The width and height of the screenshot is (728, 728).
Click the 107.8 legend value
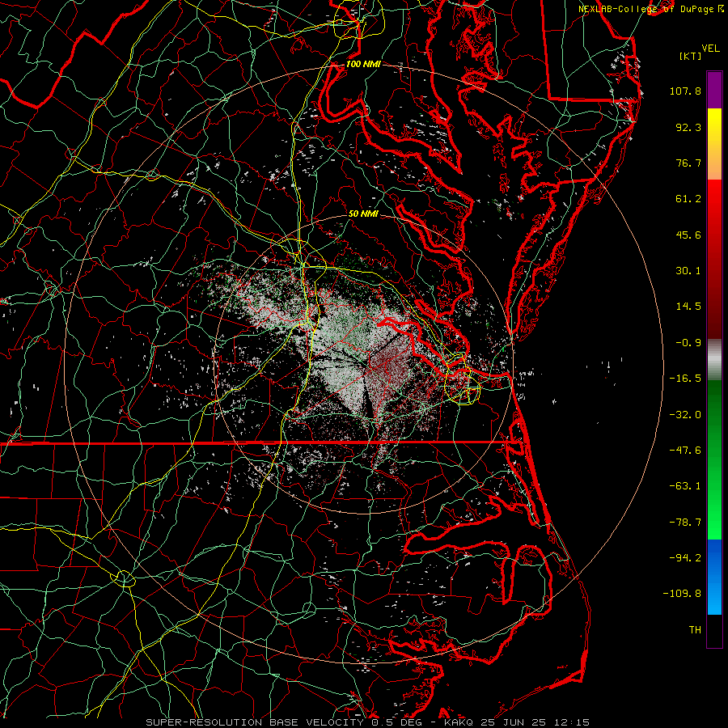tap(685, 91)
